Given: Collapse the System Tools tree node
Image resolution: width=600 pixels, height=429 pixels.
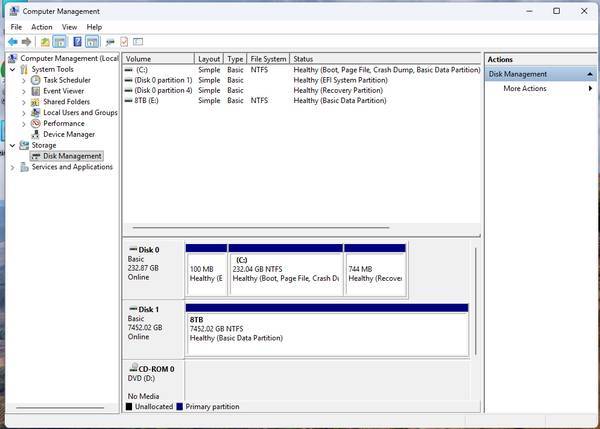Looking at the screenshot, I should (12, 70).
